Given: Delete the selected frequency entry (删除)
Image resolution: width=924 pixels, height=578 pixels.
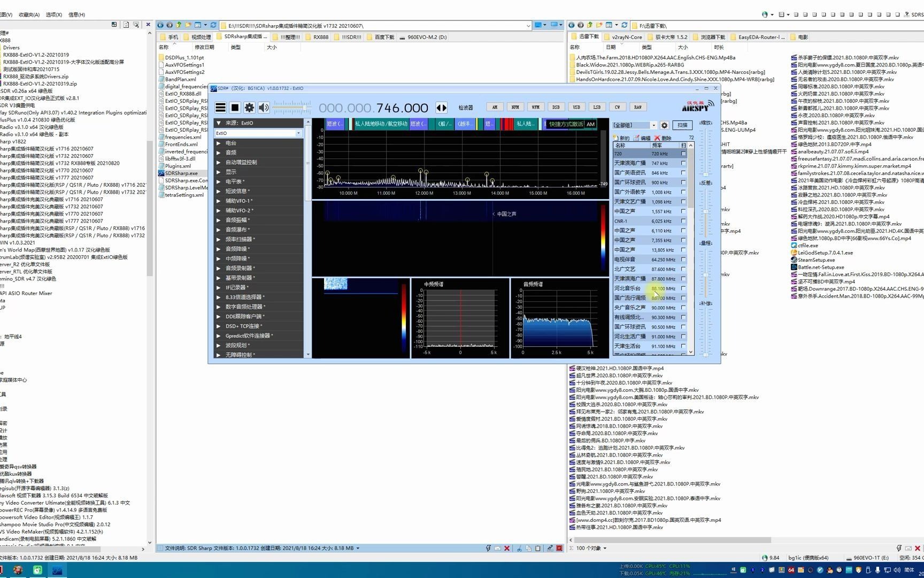Looking at the screenshot, I should click(663, 138).
